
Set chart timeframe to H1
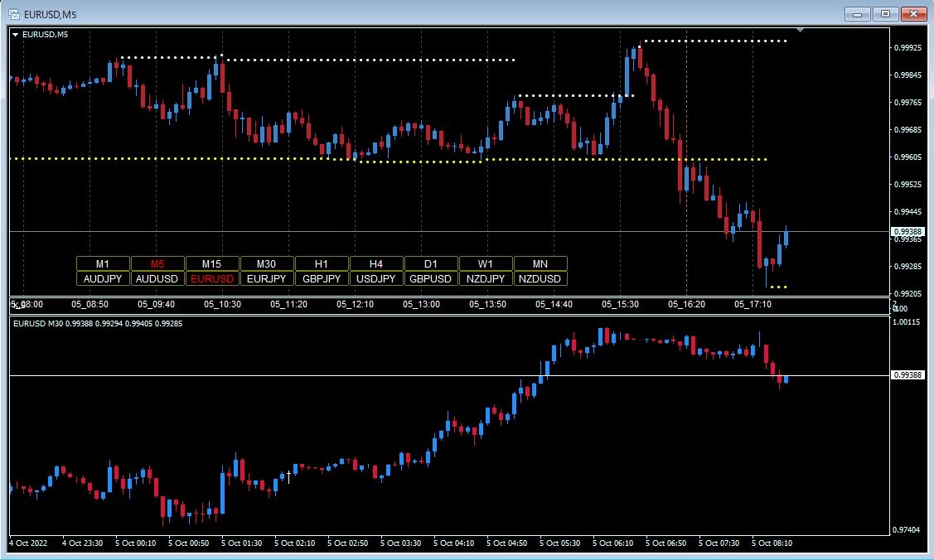pyautogui.click(x=322, y=263)
